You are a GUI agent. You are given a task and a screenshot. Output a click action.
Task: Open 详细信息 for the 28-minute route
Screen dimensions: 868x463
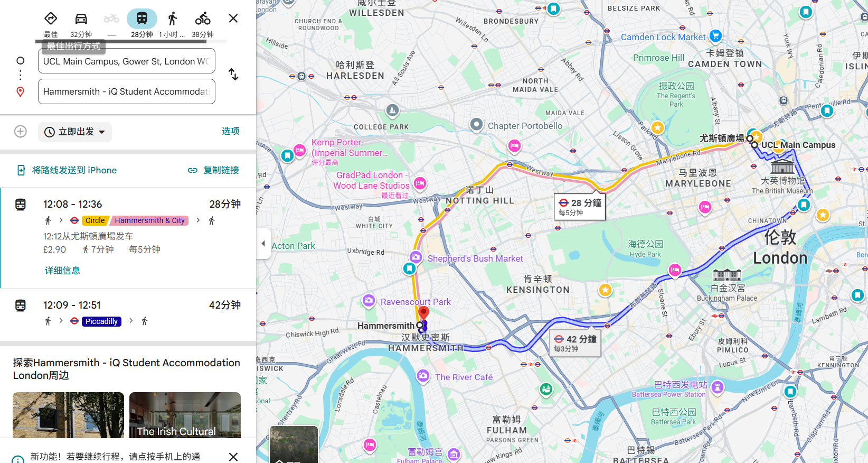click(62, 271)
